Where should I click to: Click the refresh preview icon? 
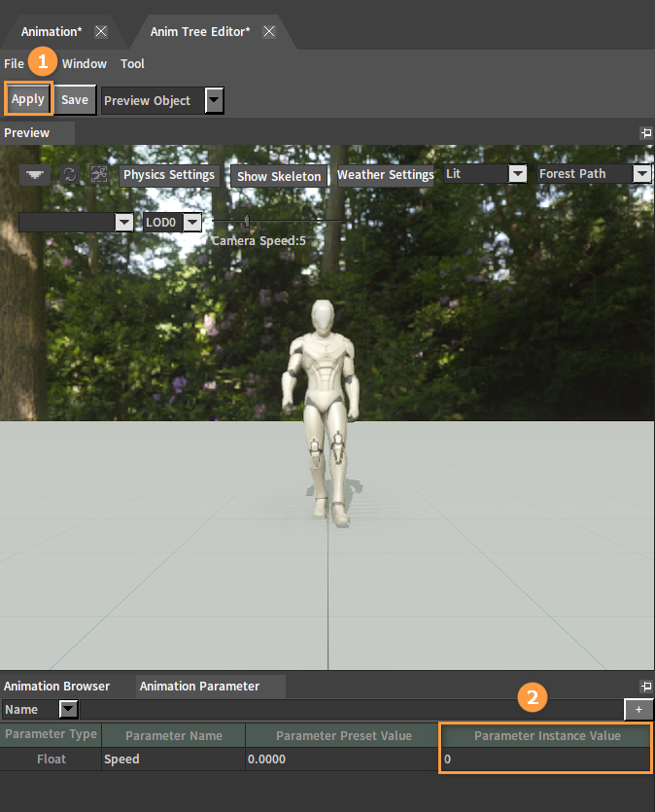tap(70, 174)
